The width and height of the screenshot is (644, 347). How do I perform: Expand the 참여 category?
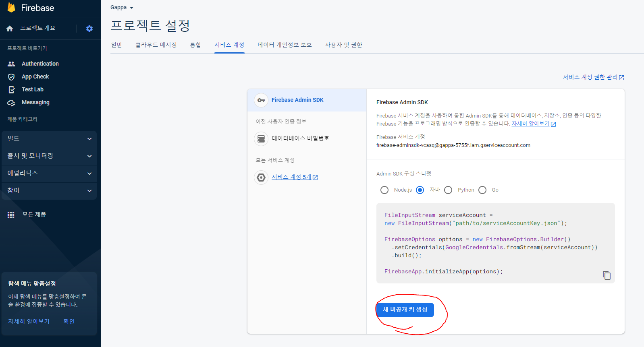pos(49,191)
